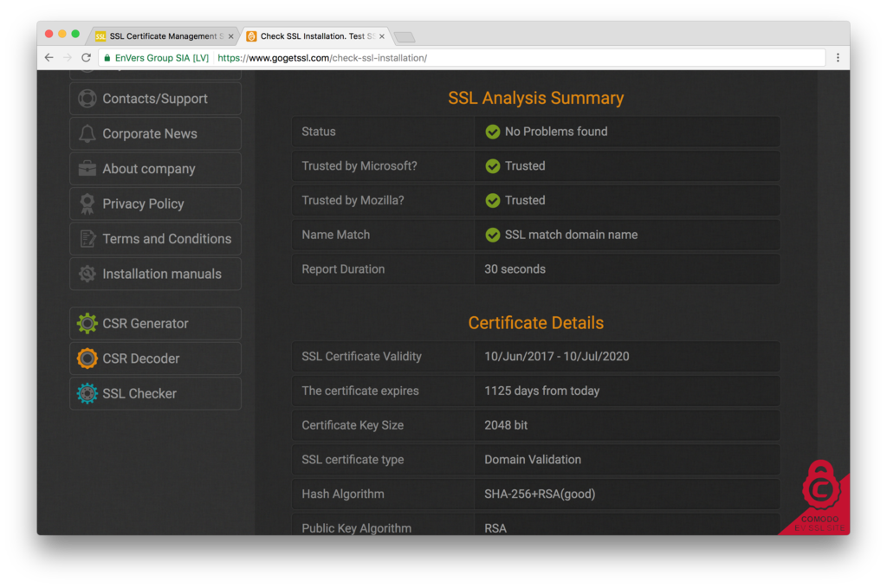This screenshot has width=887, height=588.
Task: Click the Privacy Policy ribbon badge icon
Action: click(87, 204)
